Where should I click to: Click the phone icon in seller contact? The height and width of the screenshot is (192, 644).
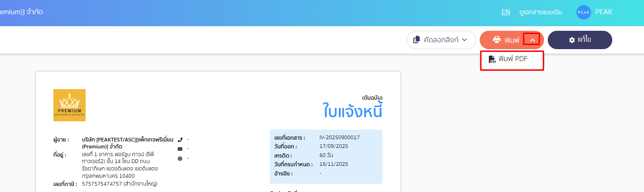pos(180,140)
